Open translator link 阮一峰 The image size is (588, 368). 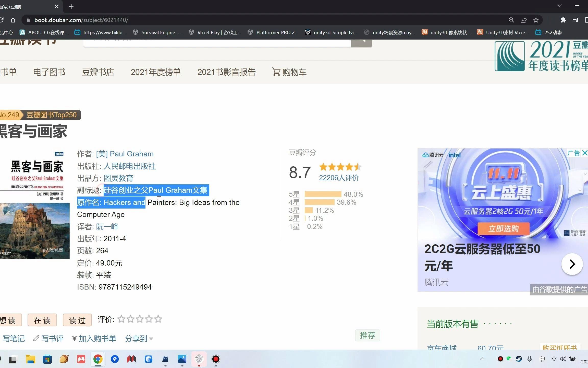point(107,227)
